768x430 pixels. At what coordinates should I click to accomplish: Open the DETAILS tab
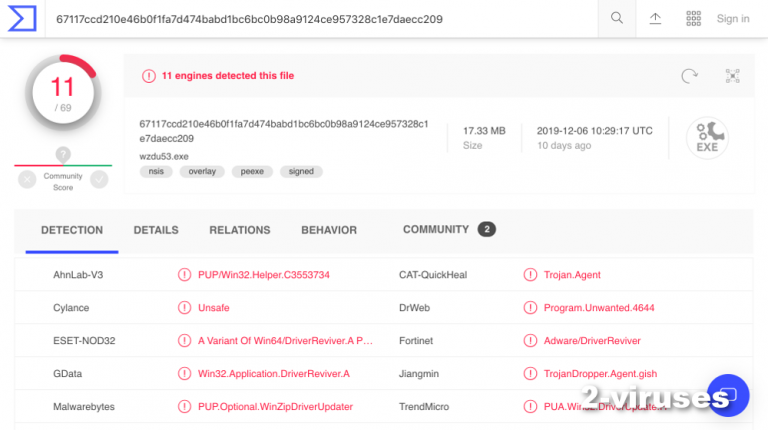[156, 230]
